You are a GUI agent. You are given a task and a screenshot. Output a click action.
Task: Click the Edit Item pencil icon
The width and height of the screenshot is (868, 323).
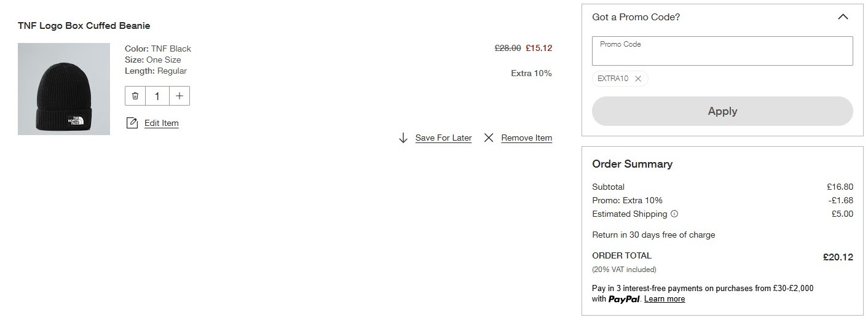click(132, 123)
